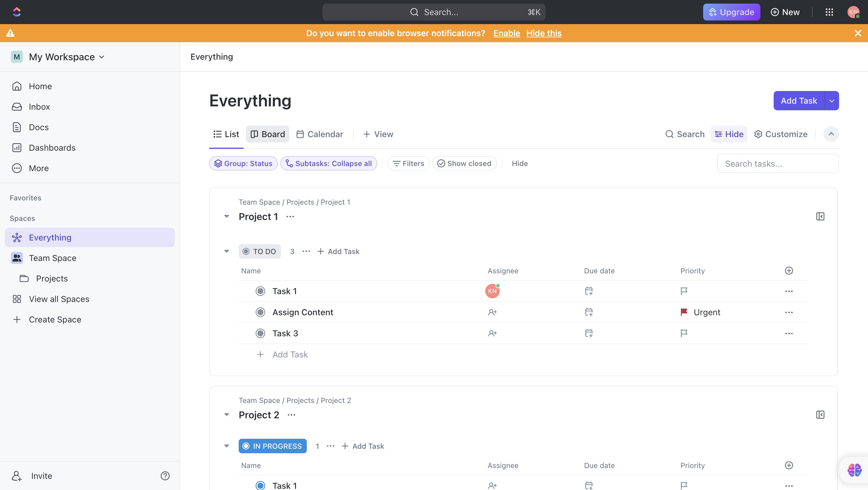Click the ClickUp Brain icon at bottom right
Screen dimensions: 868x490
tap(854, 470)
